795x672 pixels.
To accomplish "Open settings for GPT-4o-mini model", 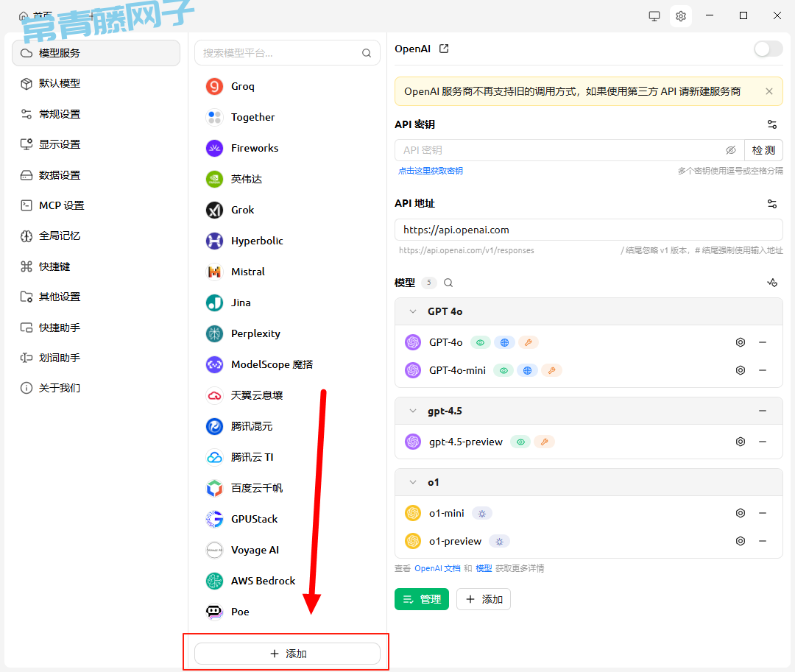I will coord(741,370).
